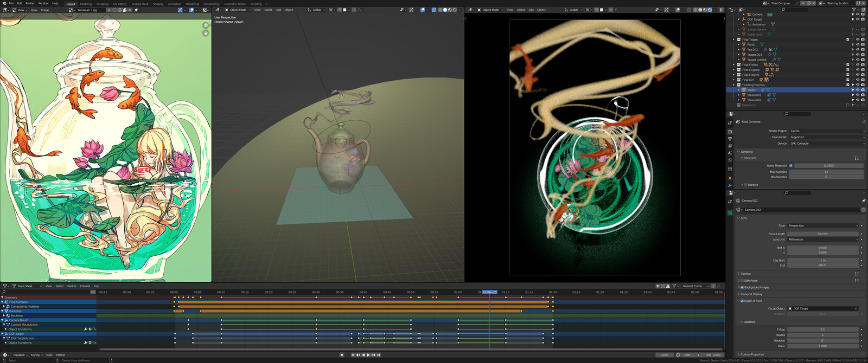Open the Keying popover button
868x363 pixels.
click(36, 355)
